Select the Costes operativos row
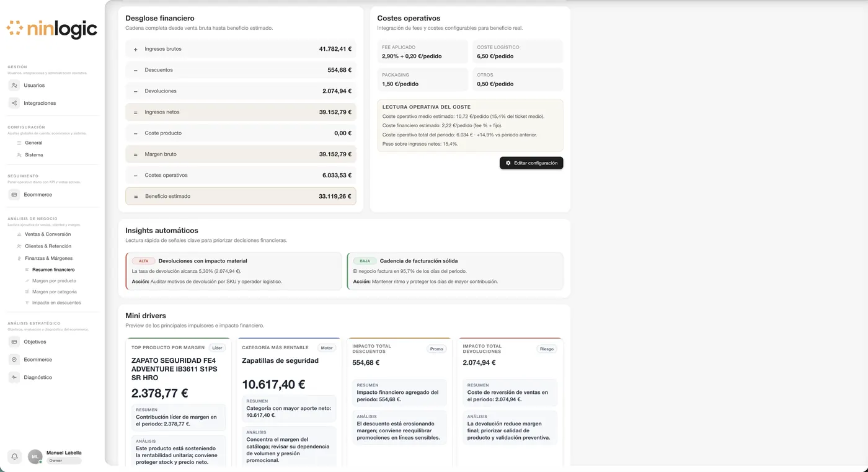This screenshot has height=472, width=868. 241,176
